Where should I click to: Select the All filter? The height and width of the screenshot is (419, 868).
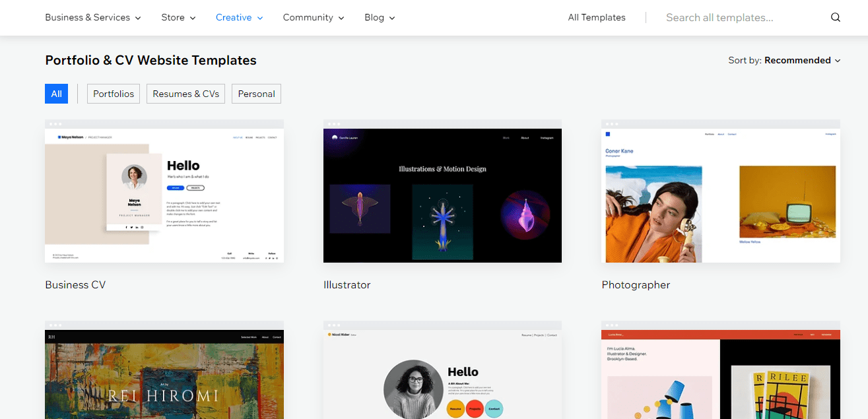tap(57, 94)
